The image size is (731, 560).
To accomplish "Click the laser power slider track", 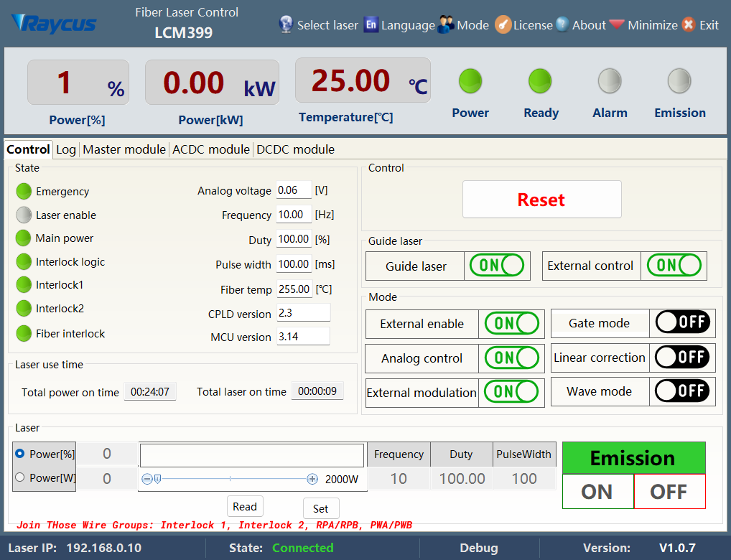I will [x=230, y=479].
